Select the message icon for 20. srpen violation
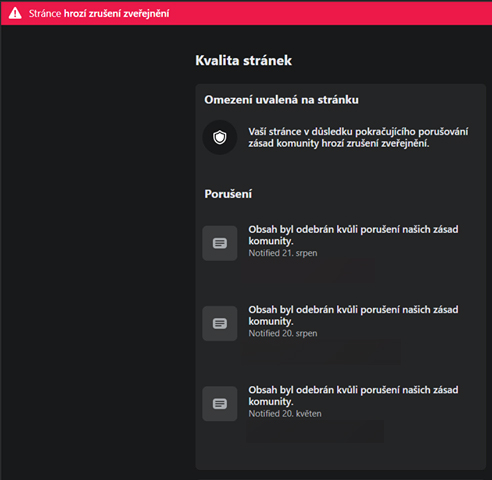Screen dimensions: 492x480 coord(220,323)
